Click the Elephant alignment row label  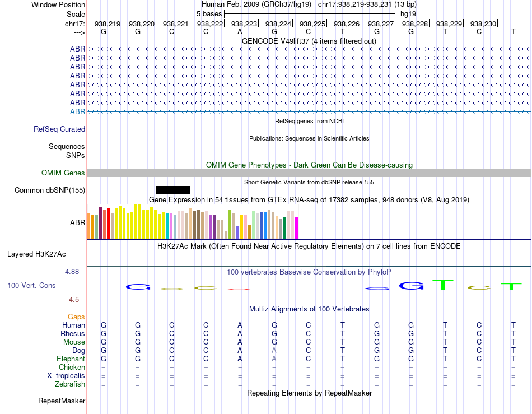coord(71,359)
